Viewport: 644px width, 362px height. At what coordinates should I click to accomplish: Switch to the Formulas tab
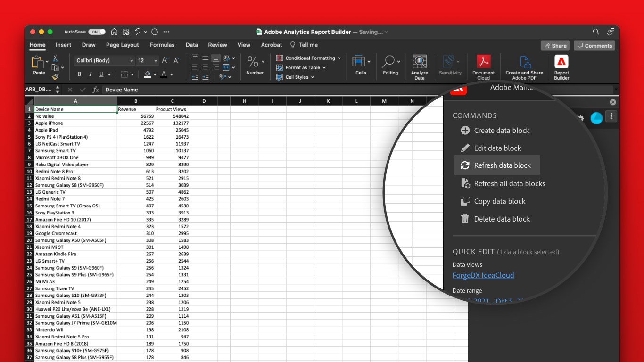click(162, 45)
